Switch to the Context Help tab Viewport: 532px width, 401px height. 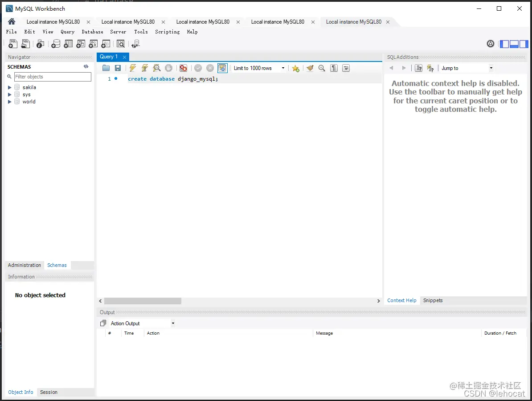(x=402, y=300)
